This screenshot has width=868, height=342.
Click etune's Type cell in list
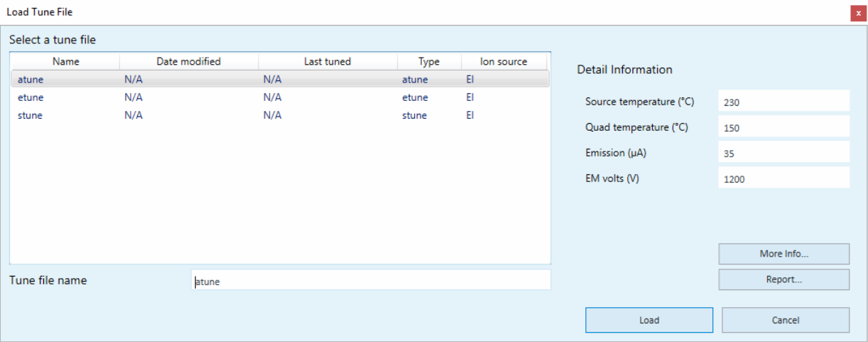pyautogui.click(x=415, y=97)
